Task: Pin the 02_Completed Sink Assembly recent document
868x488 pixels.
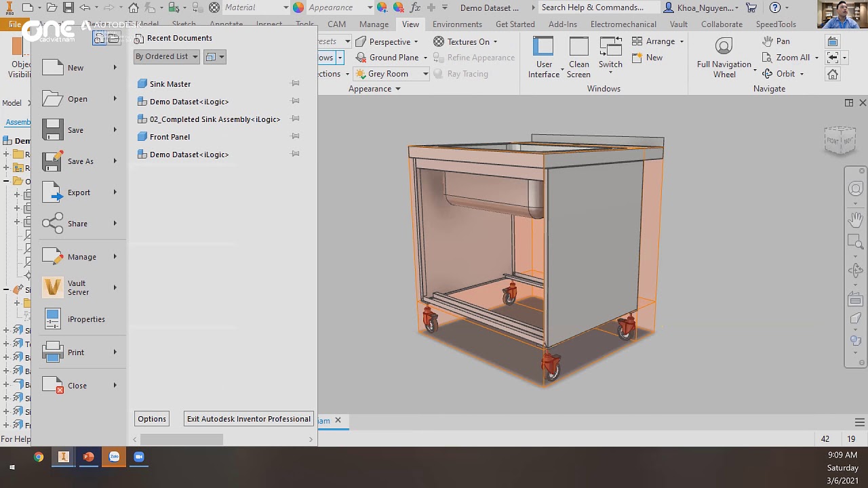Action: [295, 119]
